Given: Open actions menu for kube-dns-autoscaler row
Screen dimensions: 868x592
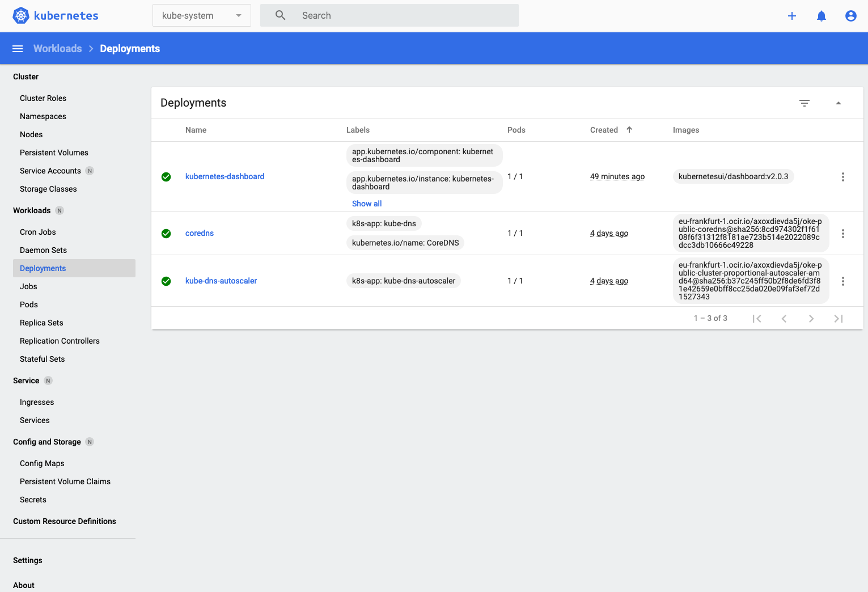Looking at the screenshot, I should (843, 281).
